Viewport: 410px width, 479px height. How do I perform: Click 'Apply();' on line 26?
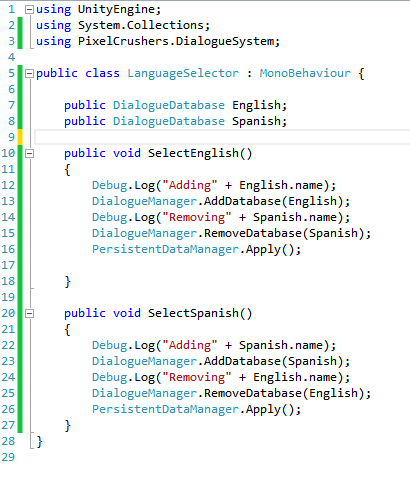click(x=273, y=409)
